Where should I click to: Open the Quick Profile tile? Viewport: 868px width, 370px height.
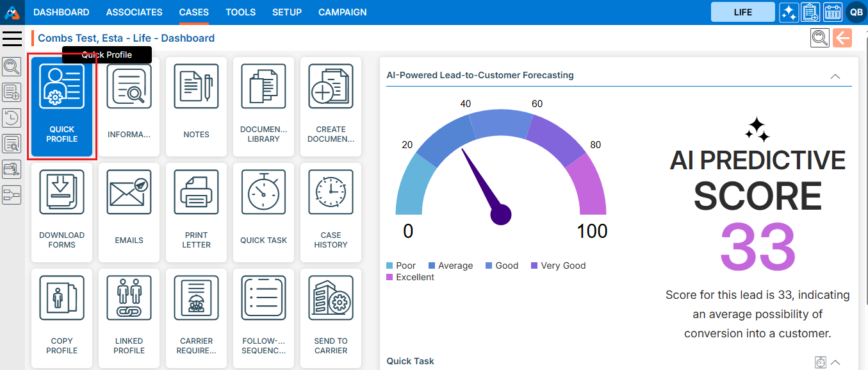pyautogui.click(x=61, y=106)
